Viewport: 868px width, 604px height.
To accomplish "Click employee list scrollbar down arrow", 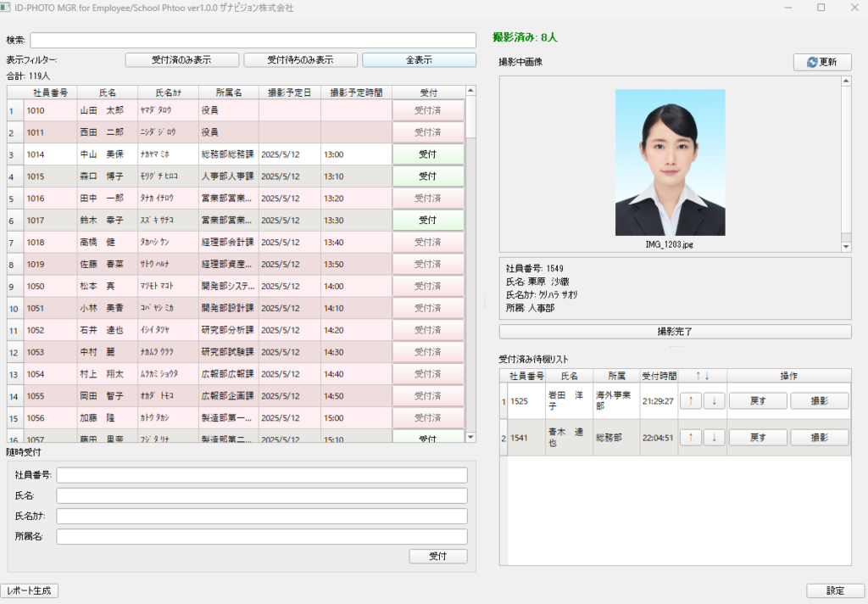I will [x=470, y=437].
